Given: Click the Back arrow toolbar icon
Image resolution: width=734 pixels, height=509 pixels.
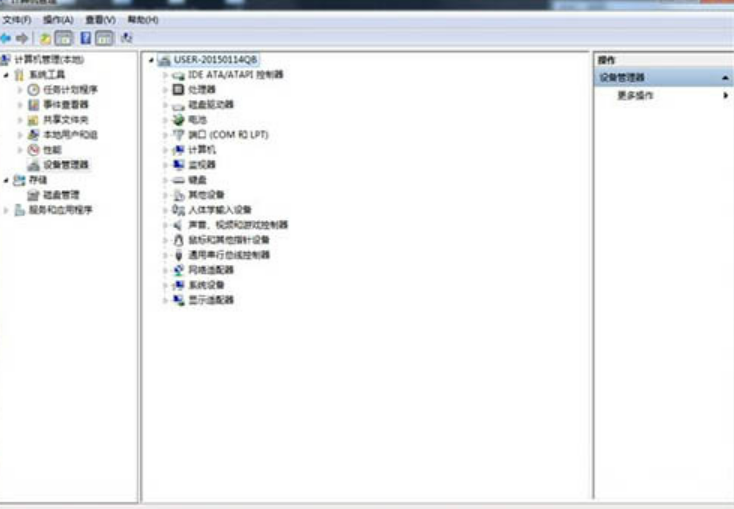Looking at the screenshot, I should click(6, 38).
